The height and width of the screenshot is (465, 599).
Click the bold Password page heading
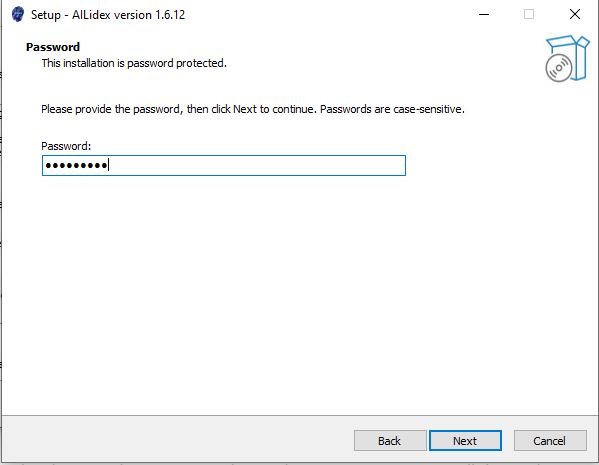[53, 47]
